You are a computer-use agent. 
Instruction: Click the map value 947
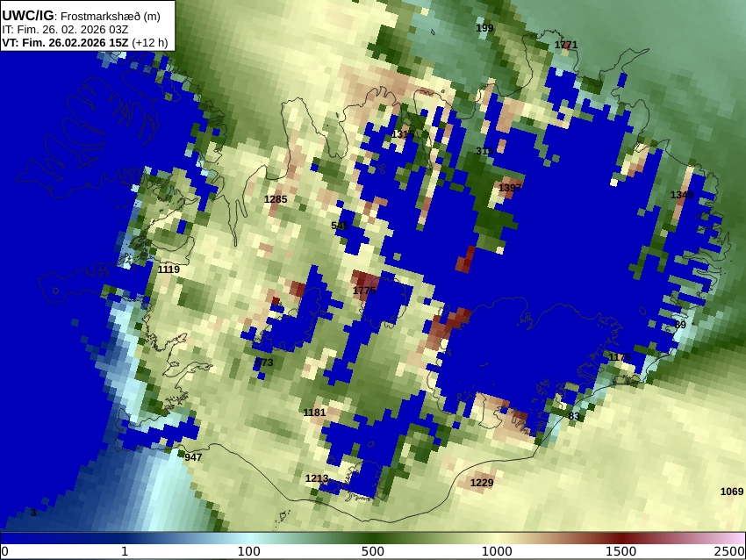pyautogui.click(x=193, y=457)
